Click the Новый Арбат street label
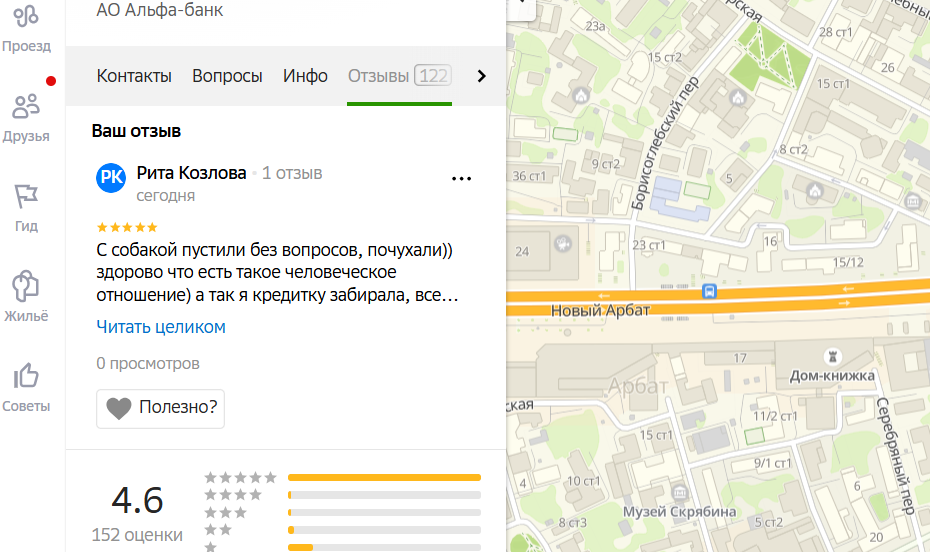The width and height of the screenshot is (930, 552). (x=600, y=310)
